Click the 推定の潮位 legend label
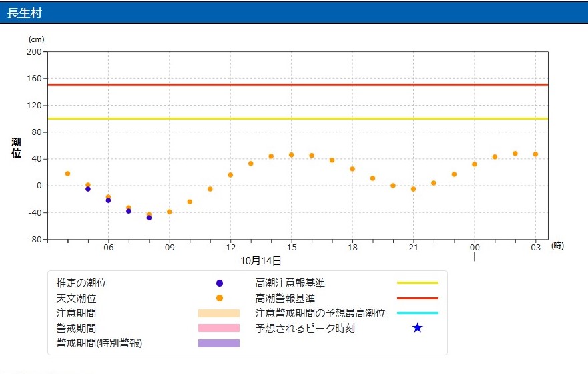The image size is (588, 374). (x=81, y=283)
